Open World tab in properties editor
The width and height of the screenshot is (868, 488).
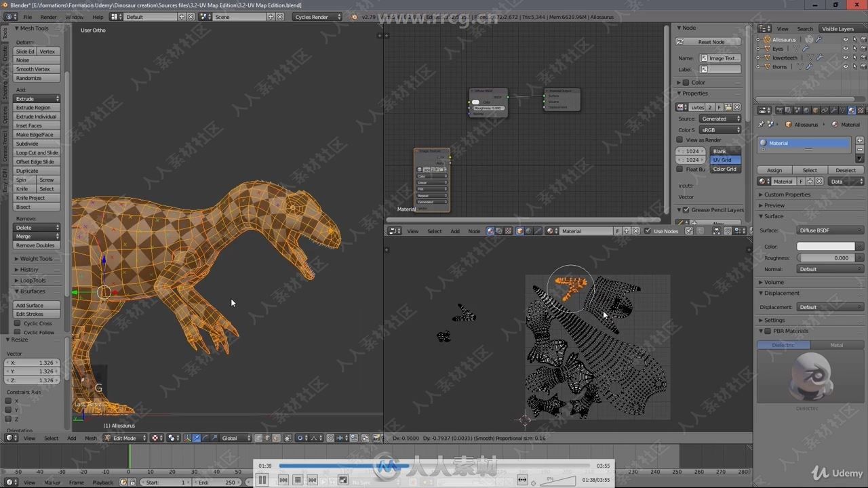tap(806, 110)
